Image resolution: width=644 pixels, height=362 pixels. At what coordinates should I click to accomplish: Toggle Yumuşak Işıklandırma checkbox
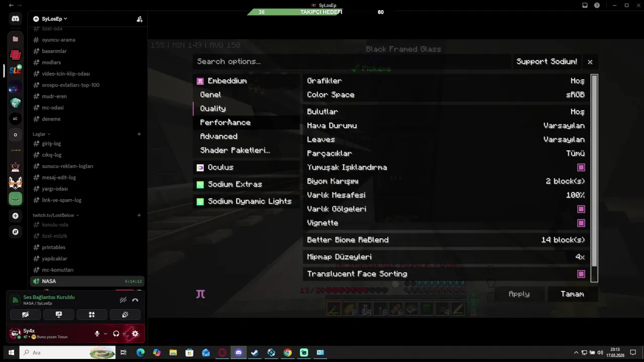click(x=581, y=167)
